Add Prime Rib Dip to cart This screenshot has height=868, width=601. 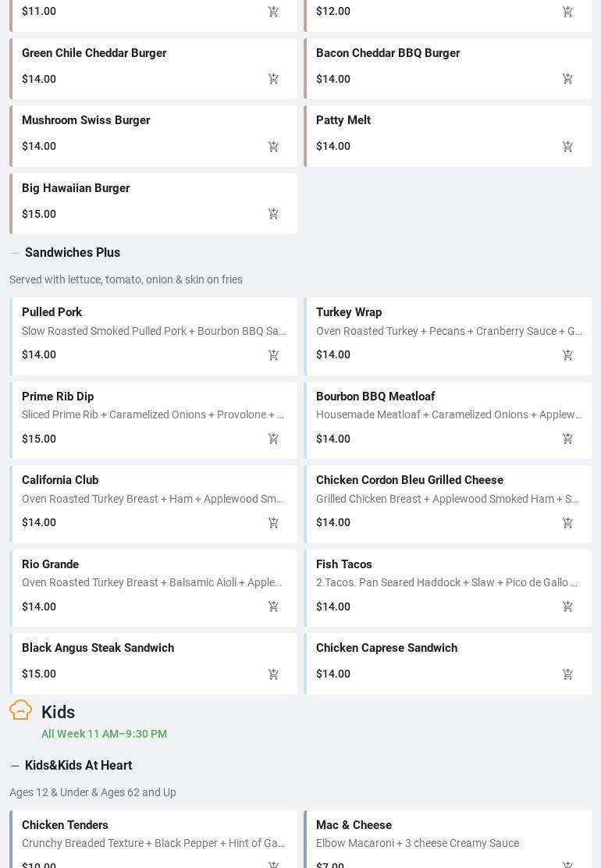pos(273,439)
